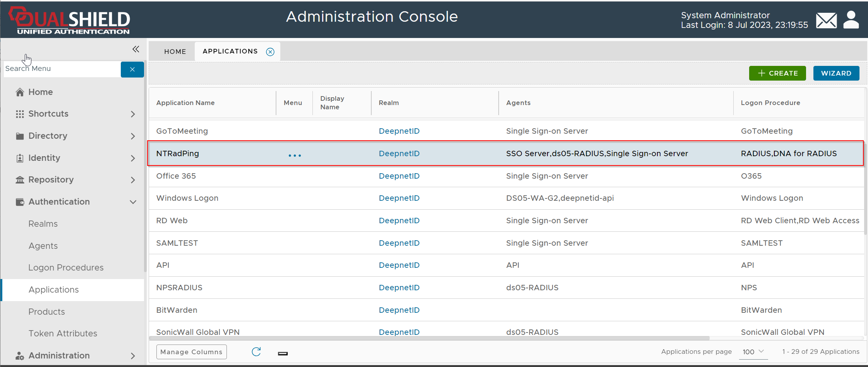
Task: Click the Manage Columns button
Action: pos(191,352)
